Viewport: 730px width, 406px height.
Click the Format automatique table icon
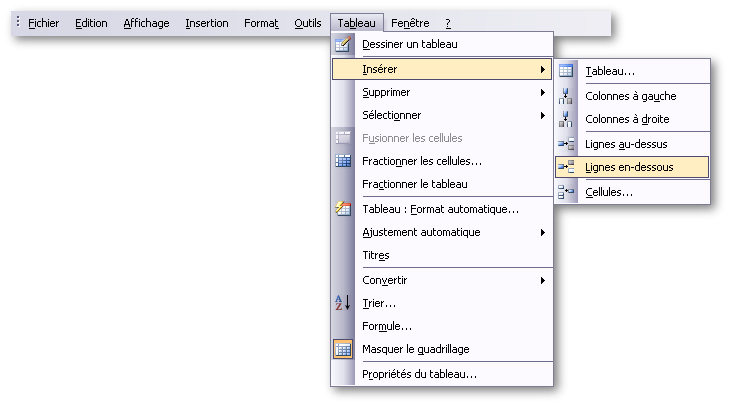point(343,209)
